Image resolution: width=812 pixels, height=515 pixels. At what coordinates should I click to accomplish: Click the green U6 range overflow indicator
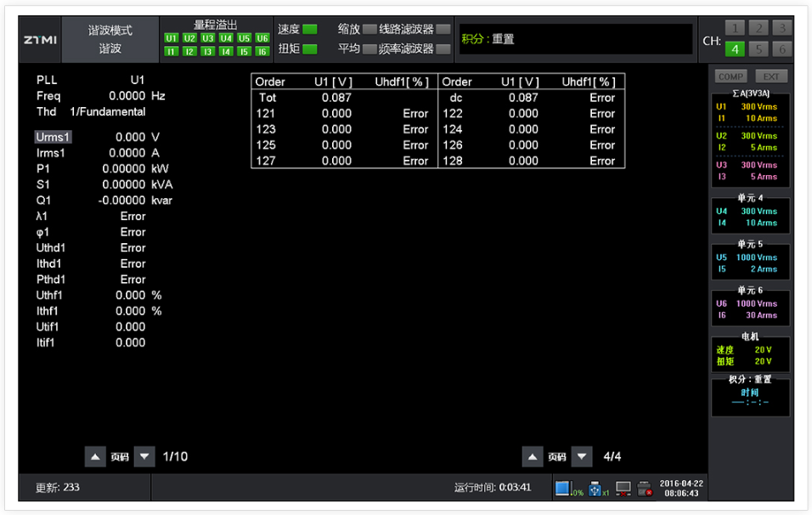[262, 38]
